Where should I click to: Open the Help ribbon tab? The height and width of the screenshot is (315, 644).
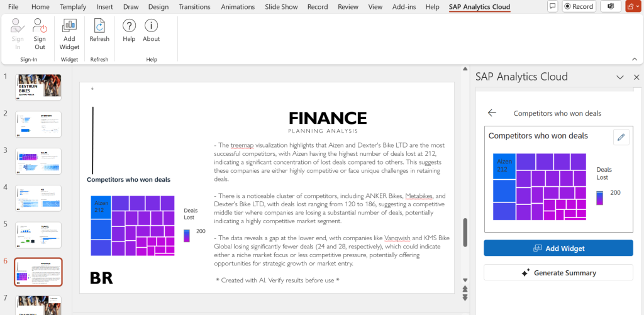tap(433, 6)
